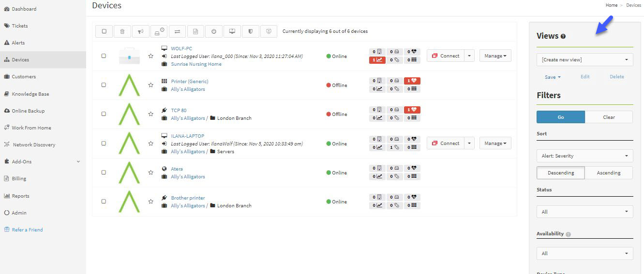644x274 pixels.
Task: Click the Atera device logo thumbnail
Action: tap(129, 173)
